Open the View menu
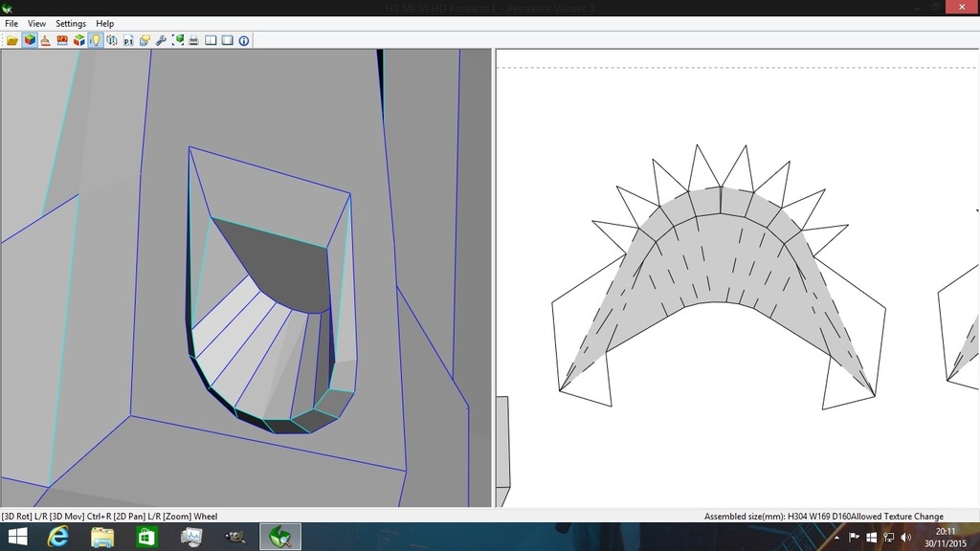980x551 pixels. click(36, 23)
